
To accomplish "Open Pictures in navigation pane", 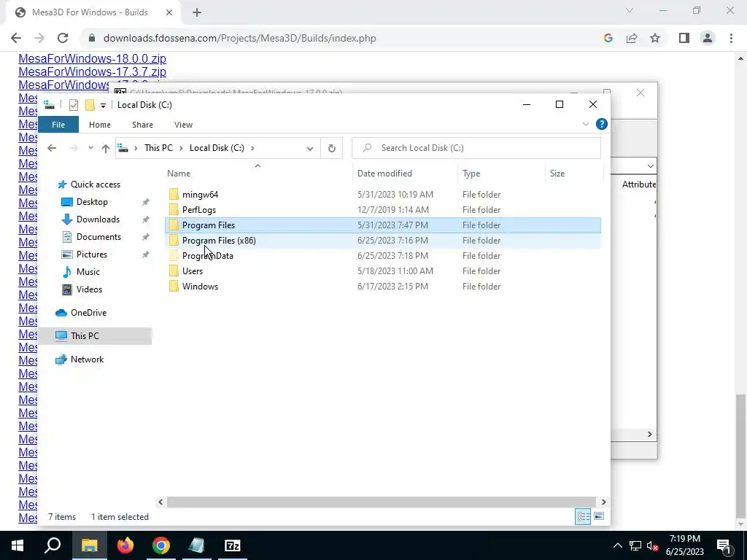I will [91, 254].
